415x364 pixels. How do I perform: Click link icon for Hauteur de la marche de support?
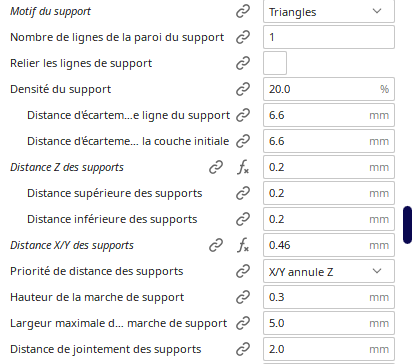243,297
